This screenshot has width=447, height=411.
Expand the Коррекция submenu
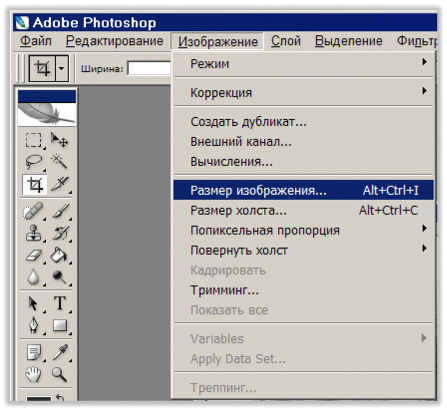click(304, 92)
